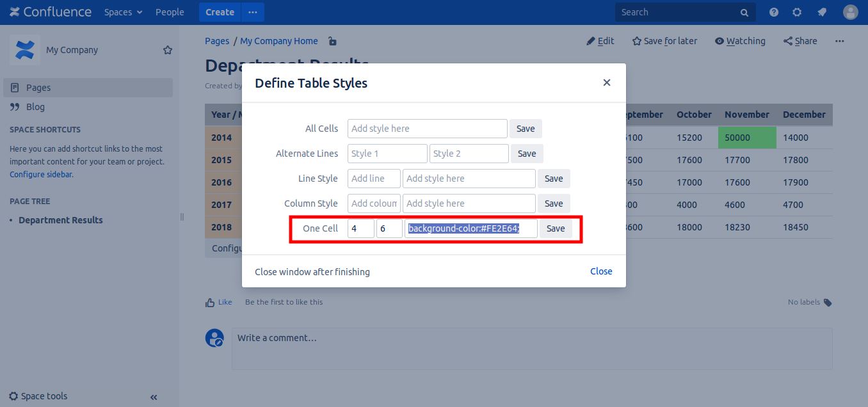Open the user profile avatar menu
868x407 pixels.
coord(850,12)
